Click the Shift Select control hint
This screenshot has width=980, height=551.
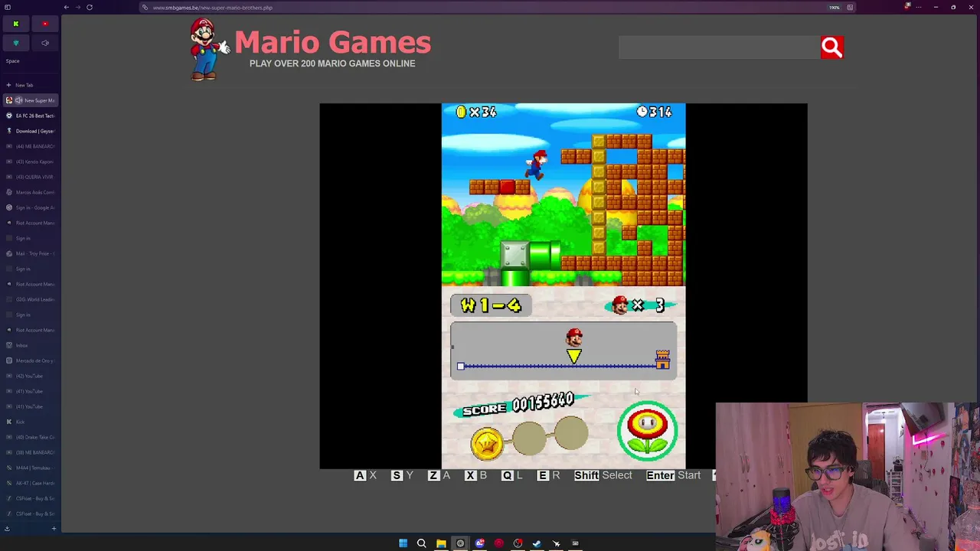[603, 475]
